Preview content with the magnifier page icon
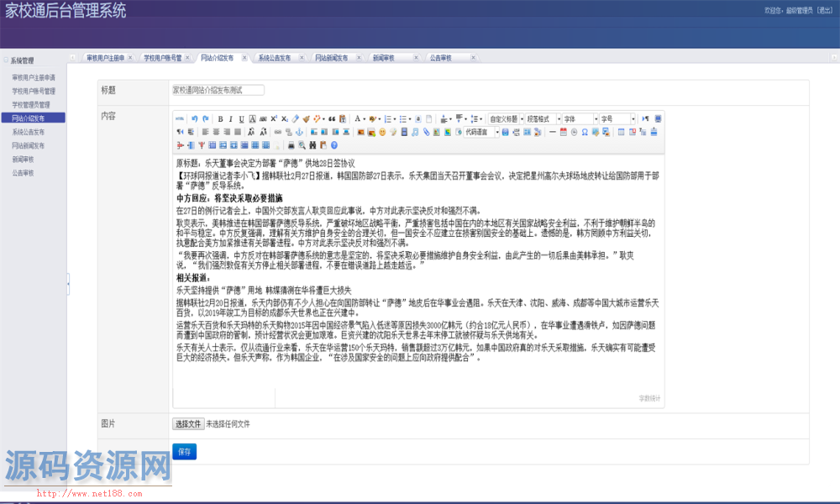 [302, 145]
